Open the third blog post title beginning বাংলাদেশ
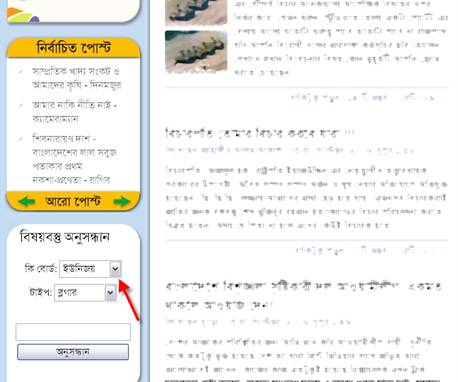Screen dimensions: 458x382 304,295
